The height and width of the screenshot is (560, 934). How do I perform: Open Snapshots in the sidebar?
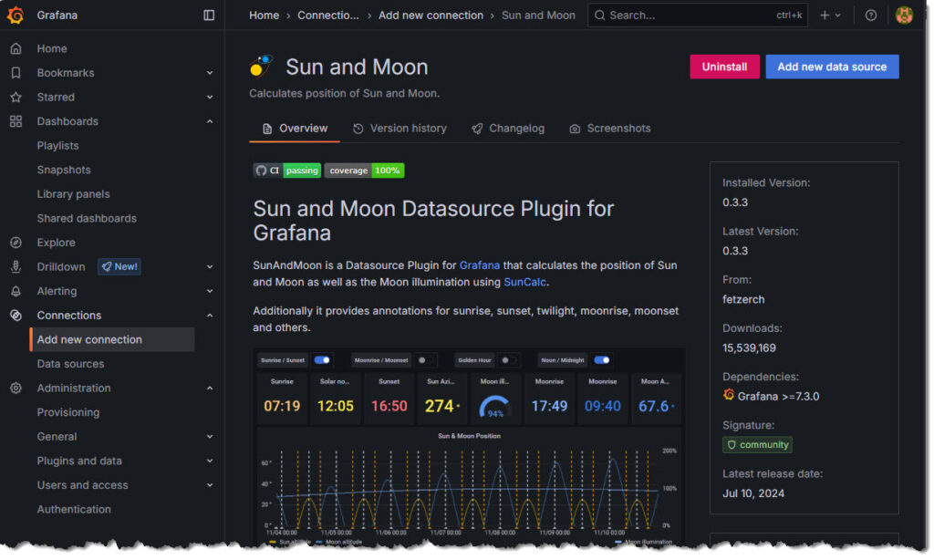(x=64, y=170)
